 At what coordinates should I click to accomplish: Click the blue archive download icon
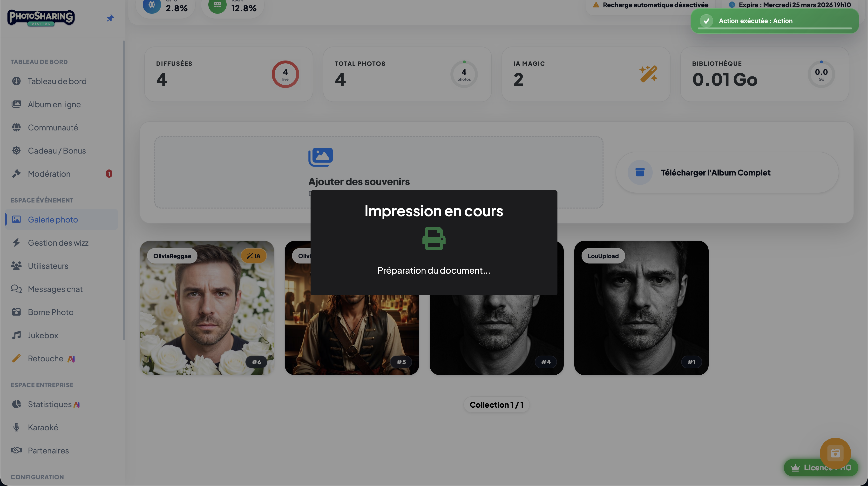pos(640,172)
